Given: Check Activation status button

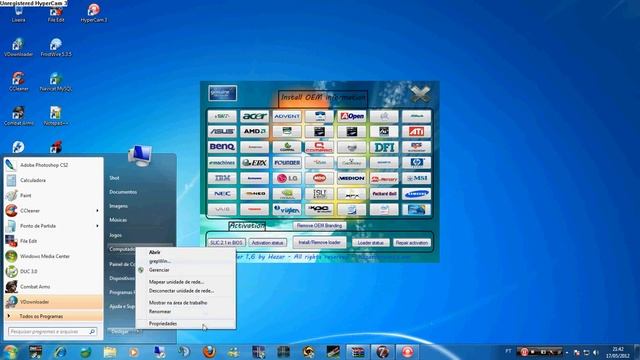Looking at the screenshot, I should click(267, 242).
